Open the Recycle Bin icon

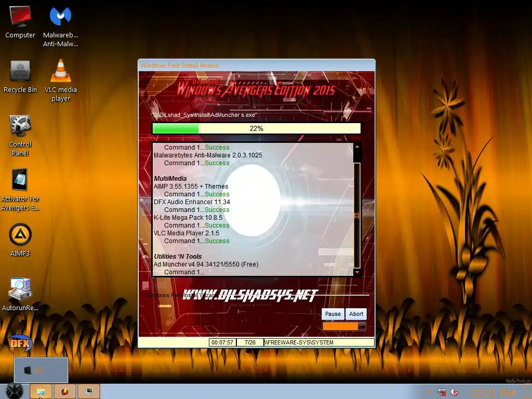pos(20,77)
